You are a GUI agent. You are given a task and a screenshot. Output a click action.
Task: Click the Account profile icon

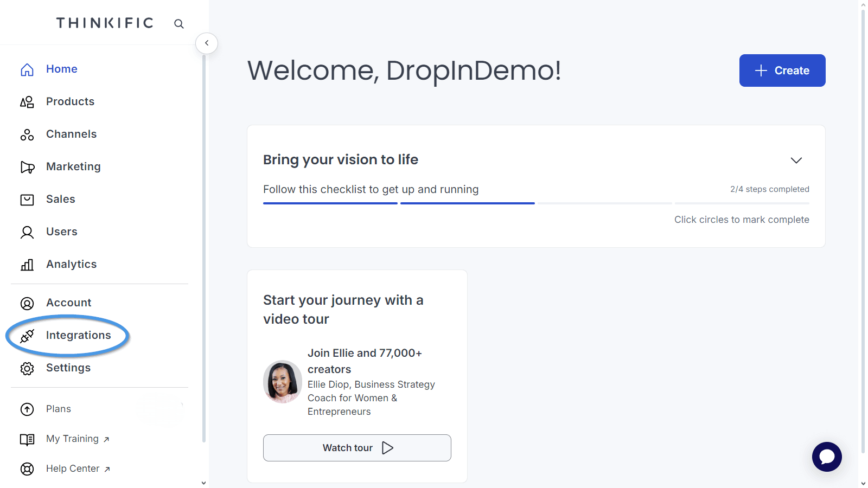coord(27,303)
